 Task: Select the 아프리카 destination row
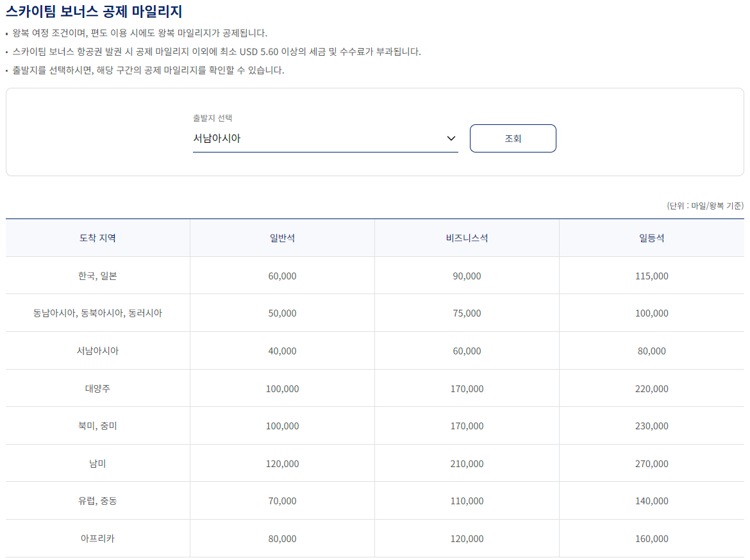click(x=96, y=538)
